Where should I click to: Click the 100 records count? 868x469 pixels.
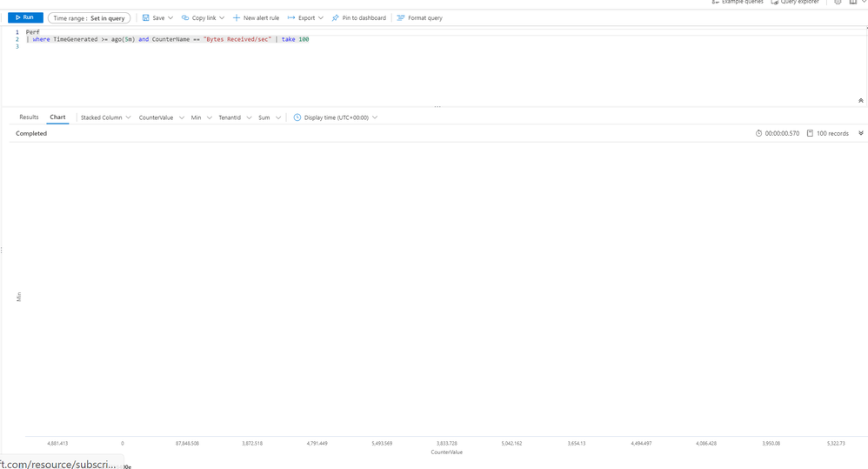828,133
